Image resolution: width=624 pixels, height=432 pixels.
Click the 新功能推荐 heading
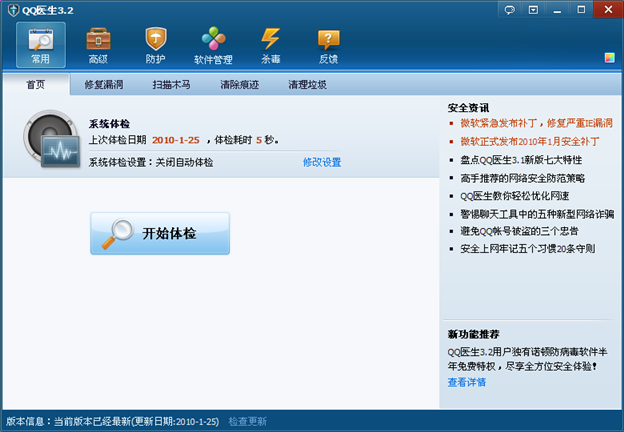(x=474, y=334)
